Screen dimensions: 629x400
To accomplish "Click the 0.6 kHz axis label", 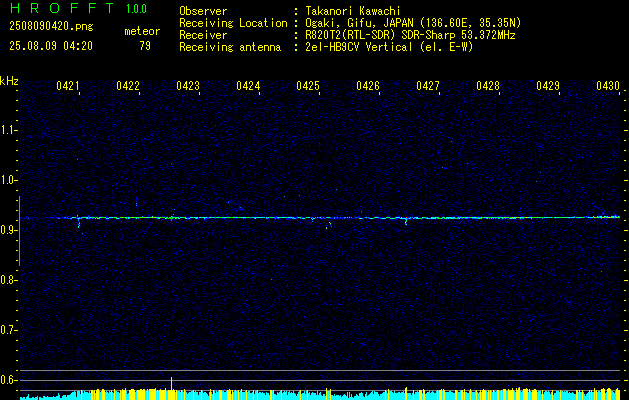I will [x=8, y=380].
